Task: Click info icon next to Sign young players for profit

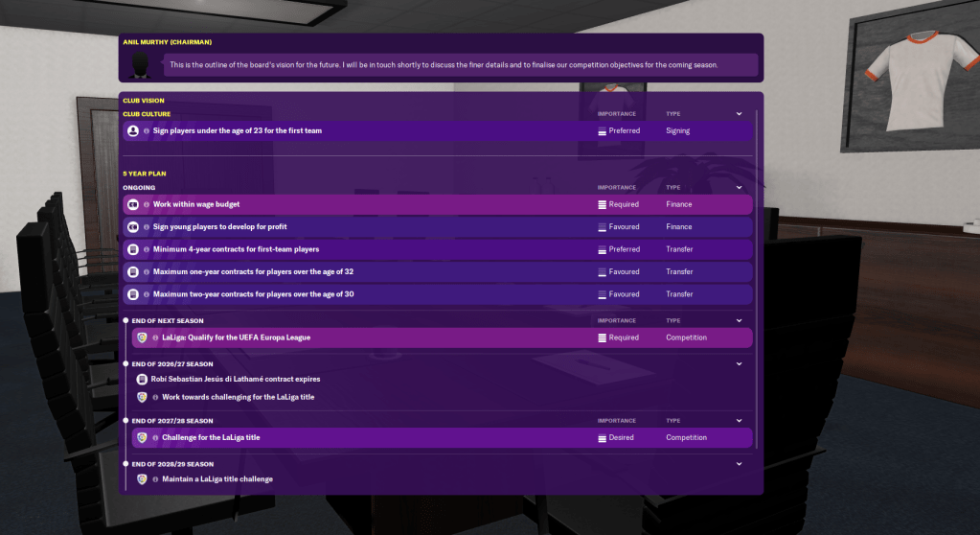Action: [x=147, y=227]
